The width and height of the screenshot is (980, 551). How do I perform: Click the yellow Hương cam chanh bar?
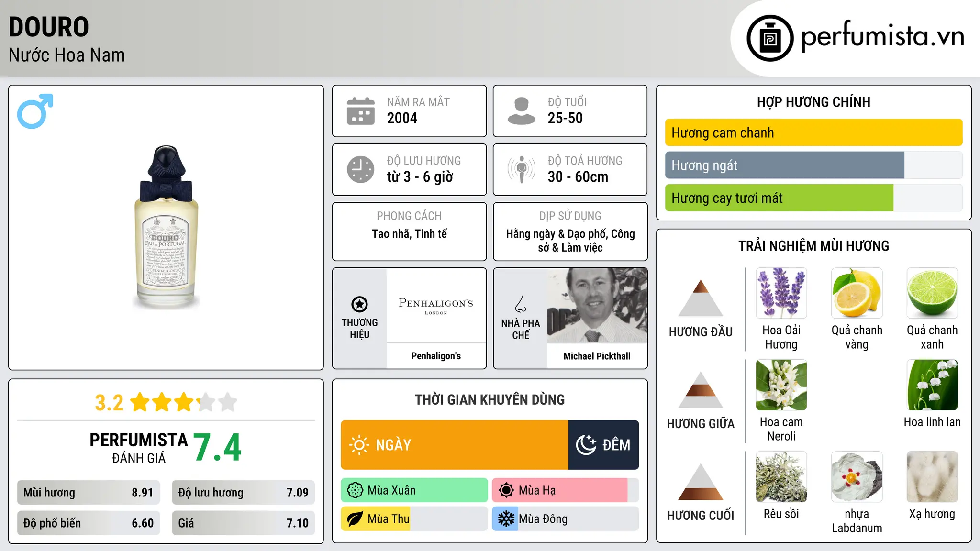813,132
